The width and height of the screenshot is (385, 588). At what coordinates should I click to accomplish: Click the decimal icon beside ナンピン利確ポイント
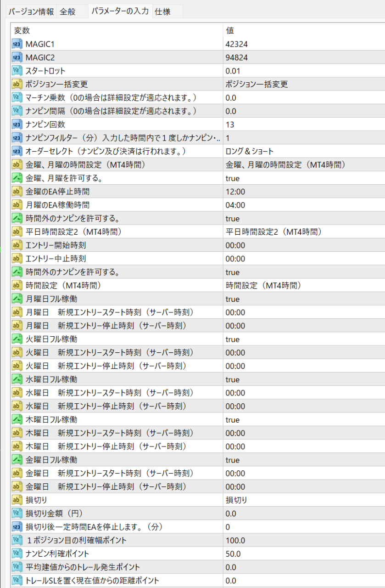coord(17,554)
